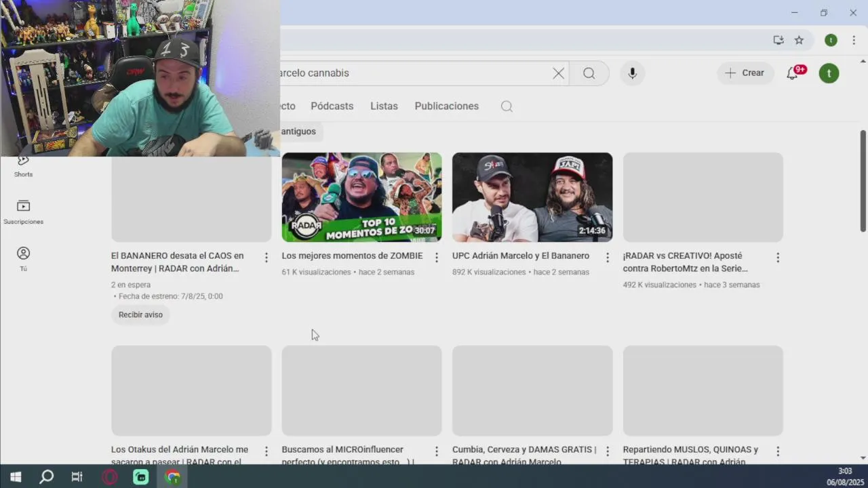
Task: Open title Los Otakus del Adrián Marcelo
Action: [180, 455]
